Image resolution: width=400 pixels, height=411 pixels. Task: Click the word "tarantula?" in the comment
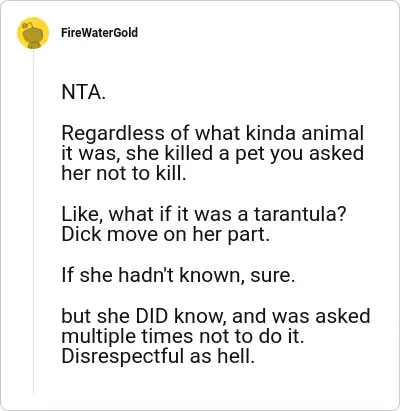[x=300, y=214]
